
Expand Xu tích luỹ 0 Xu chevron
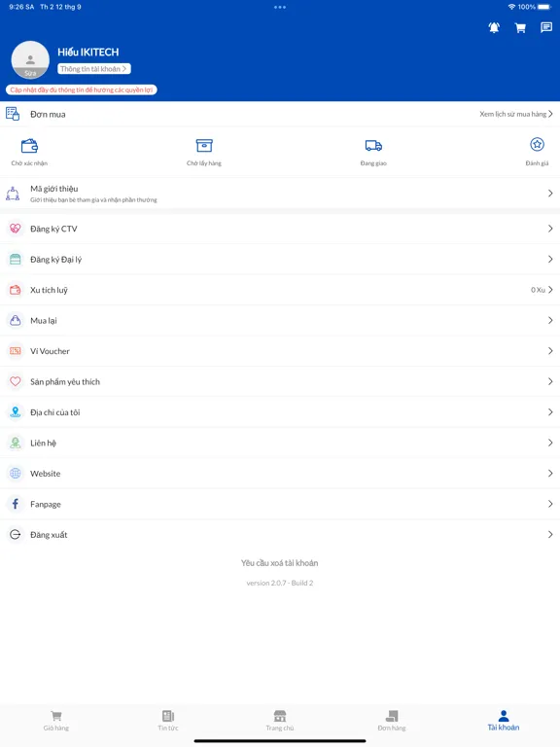coord(550,290)
